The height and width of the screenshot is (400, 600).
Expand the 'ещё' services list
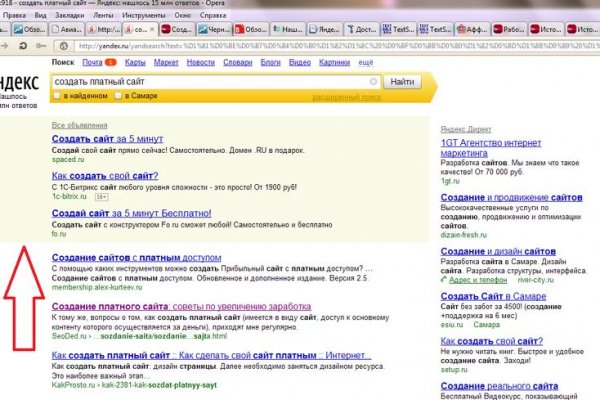[366, 62]
